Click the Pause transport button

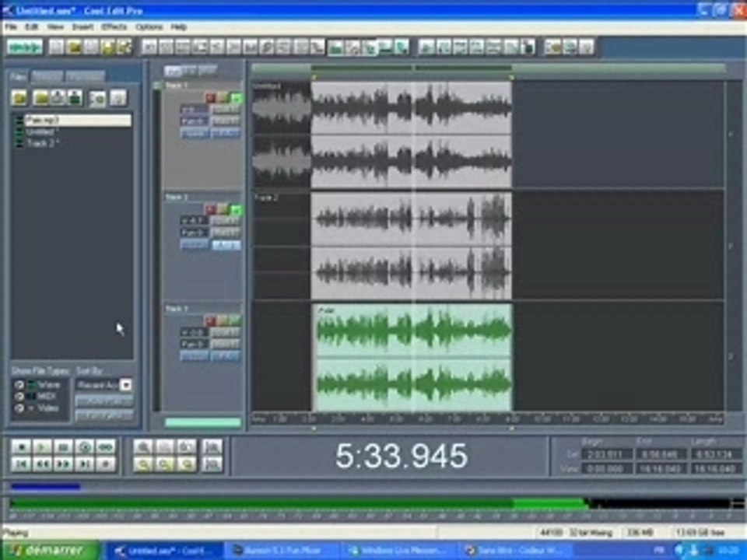[x=63, y=448]
